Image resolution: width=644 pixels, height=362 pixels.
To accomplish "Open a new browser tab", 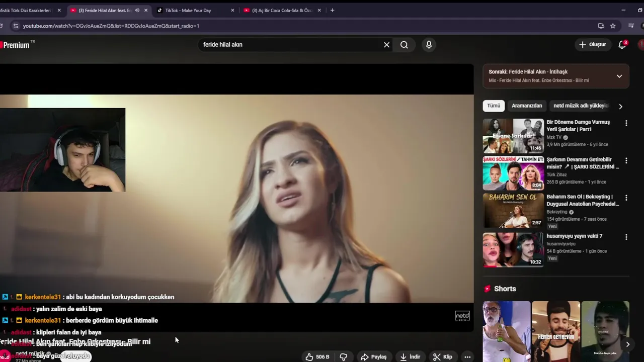I will tap(332, 10).
